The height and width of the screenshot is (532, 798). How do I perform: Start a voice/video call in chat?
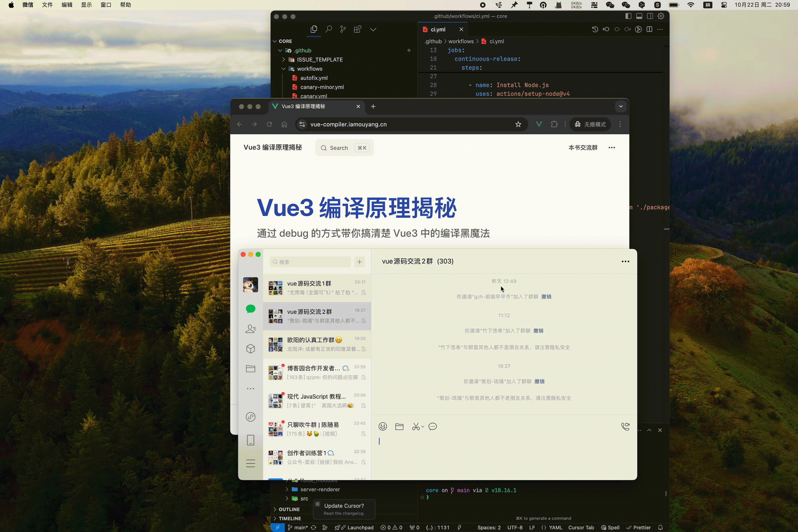[625, 426]
